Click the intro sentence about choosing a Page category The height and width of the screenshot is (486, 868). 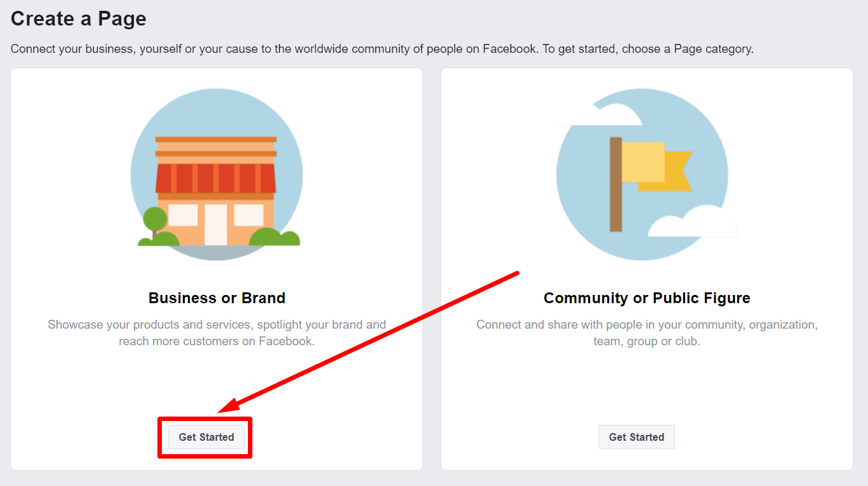pyautogui.click(x=382, y=49)
